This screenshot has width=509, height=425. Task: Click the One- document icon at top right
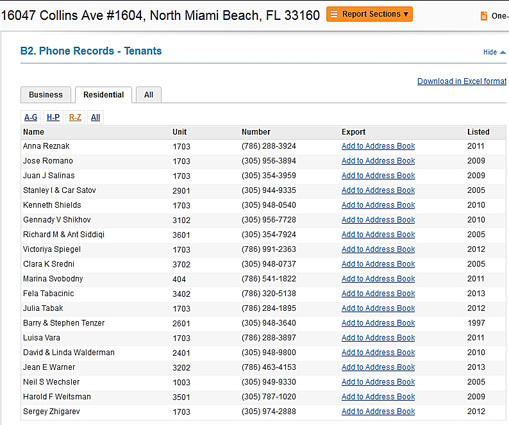click(484, 16)
